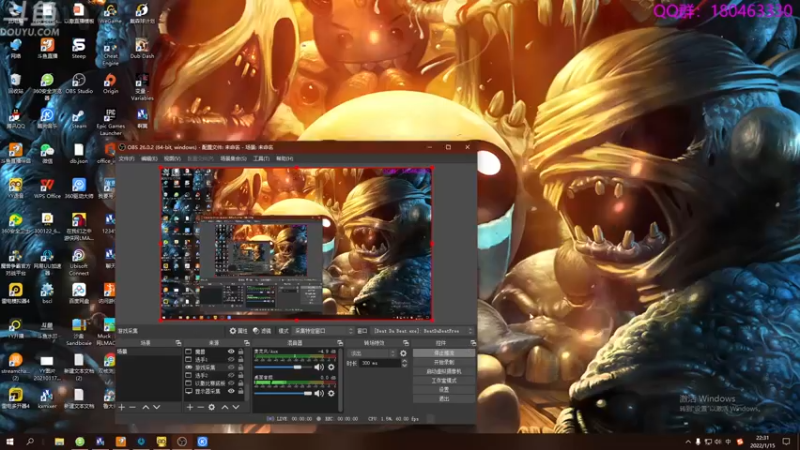
Task: Pop out the 场景 dock panel
Action: pyautogui.click(x=178, y=343)
